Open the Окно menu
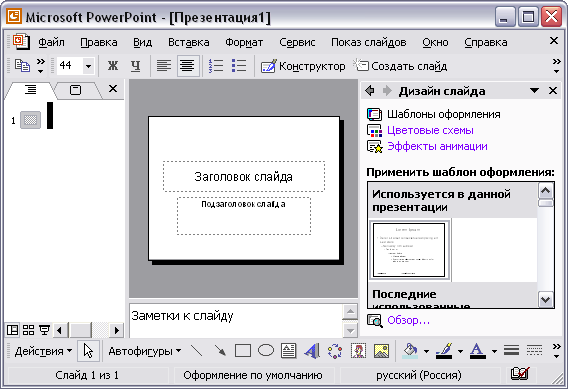Image resolution: width=568 pixels, height=389 pixels. click(435, 42)
